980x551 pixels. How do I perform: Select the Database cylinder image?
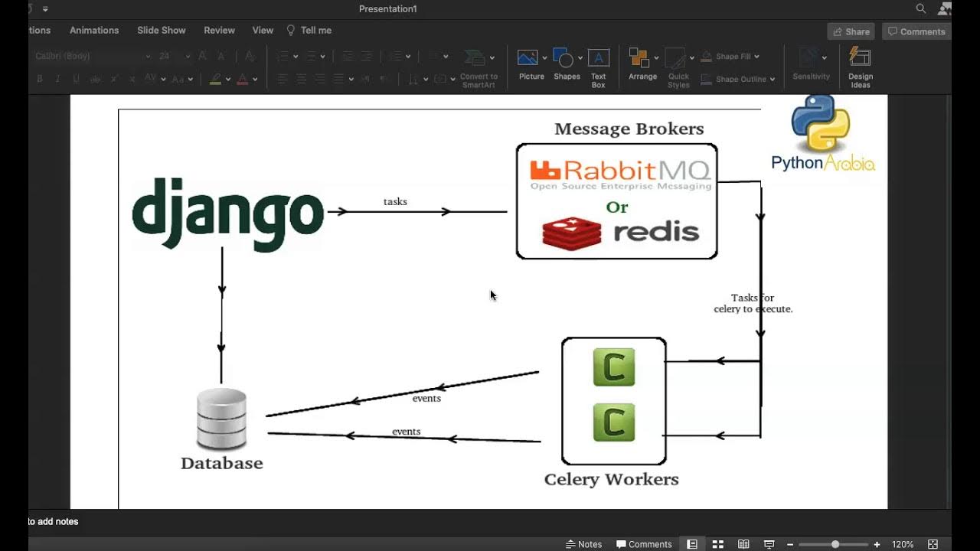[222, 419]
